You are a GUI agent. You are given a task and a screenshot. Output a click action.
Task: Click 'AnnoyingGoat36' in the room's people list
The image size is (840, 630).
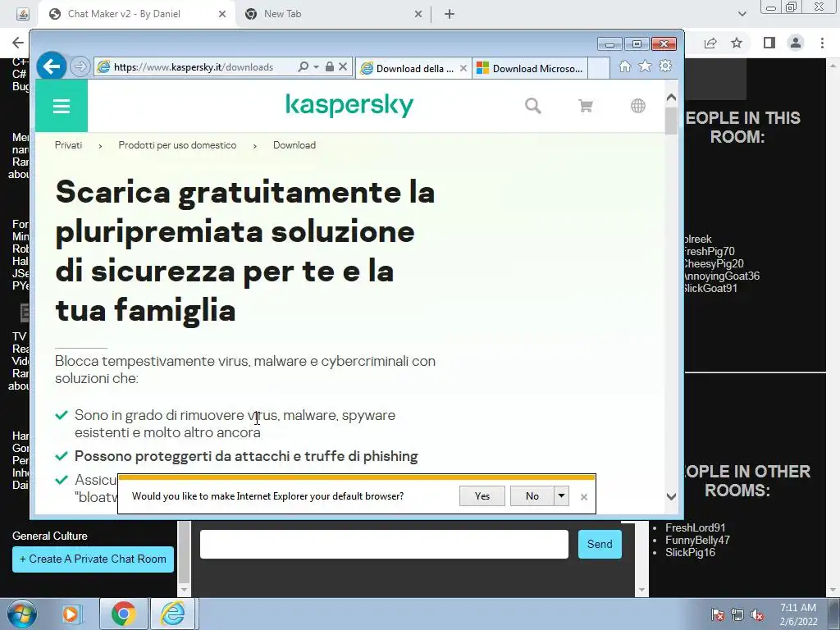pos(721,276)
